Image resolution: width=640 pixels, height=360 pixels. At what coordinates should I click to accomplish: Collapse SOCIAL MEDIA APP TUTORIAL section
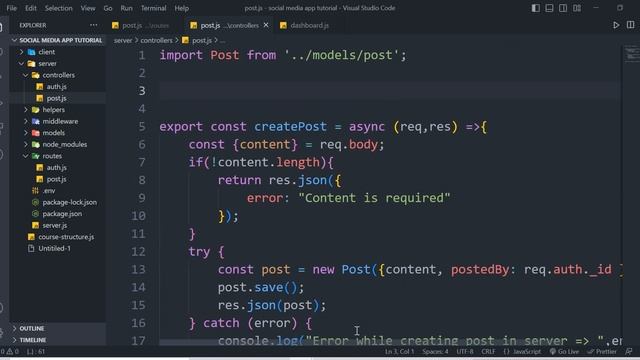pos(57,40)
